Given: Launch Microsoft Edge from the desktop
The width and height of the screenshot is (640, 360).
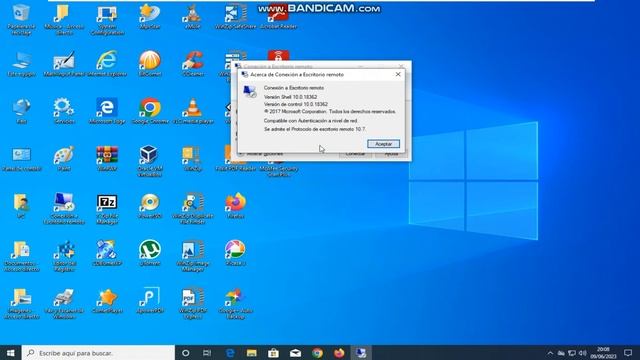Looking at the screenshot, I should point(107,111).
